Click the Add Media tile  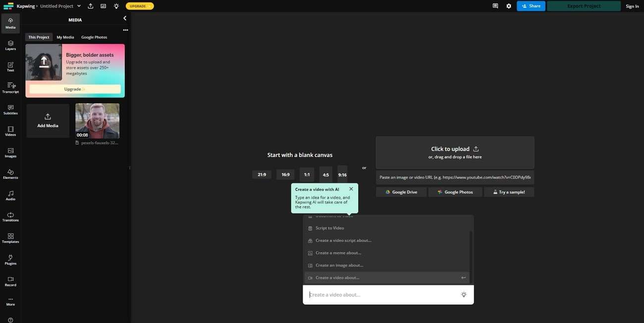coord(48,120)
